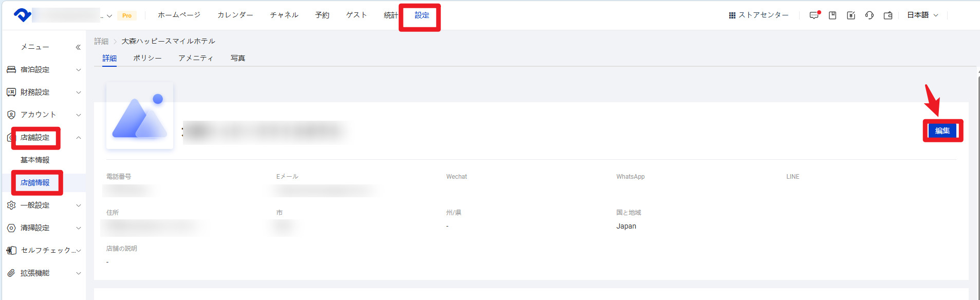This screenshot has width=980, height=300.
Task: Expand the セルフチェック chevron
Action: (x=79, y=251)
